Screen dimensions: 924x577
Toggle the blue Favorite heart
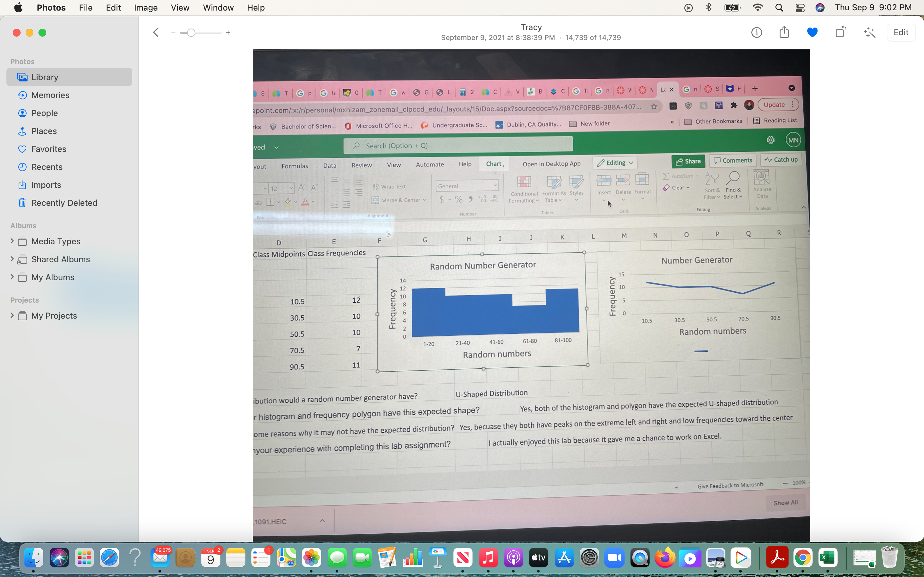[x=812, y=32]
